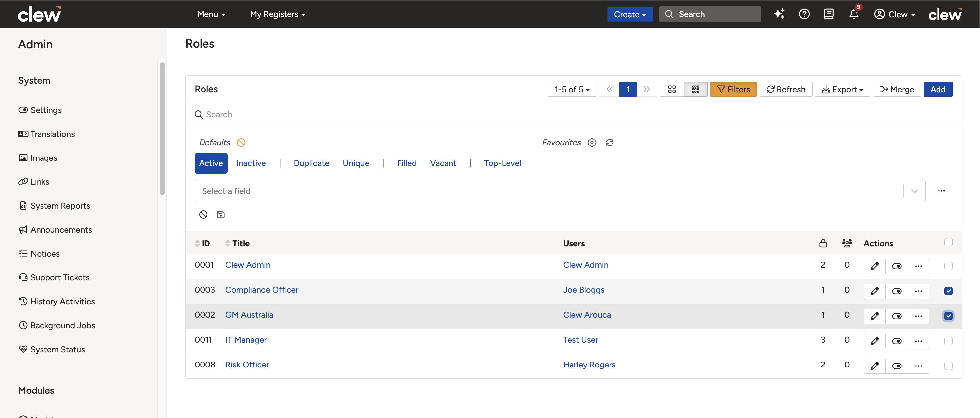Open Favourites settings gear

(592, 142)
